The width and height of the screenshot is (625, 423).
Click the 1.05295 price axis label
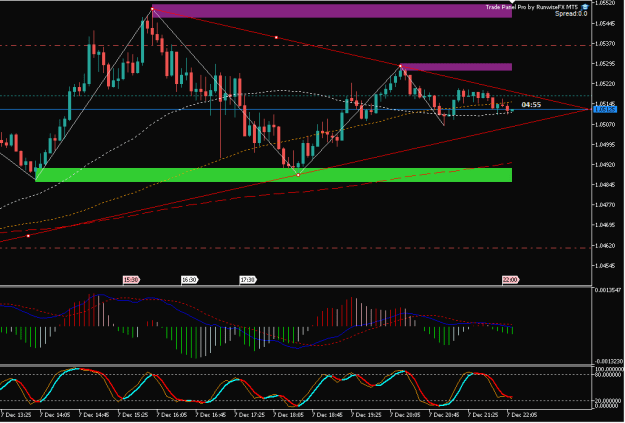(605, 64)
